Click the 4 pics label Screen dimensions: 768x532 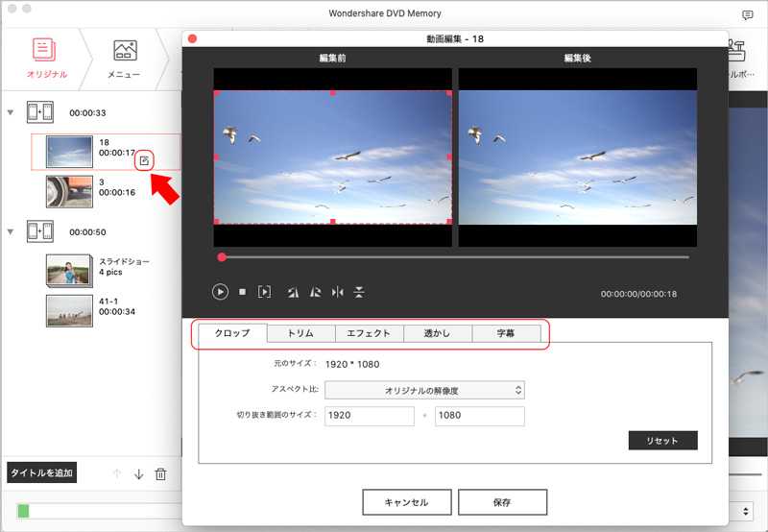(110, 273)
